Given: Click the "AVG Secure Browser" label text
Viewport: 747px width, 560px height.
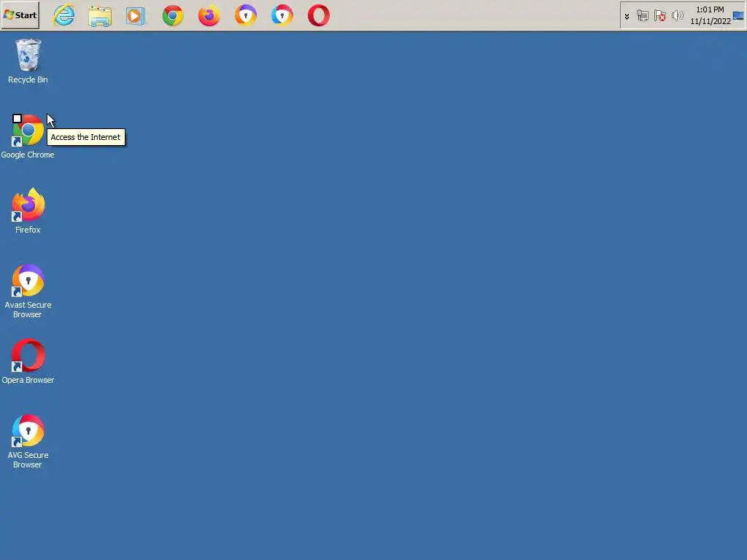Looking at the screenshot, I should click(x=28, y=460).
